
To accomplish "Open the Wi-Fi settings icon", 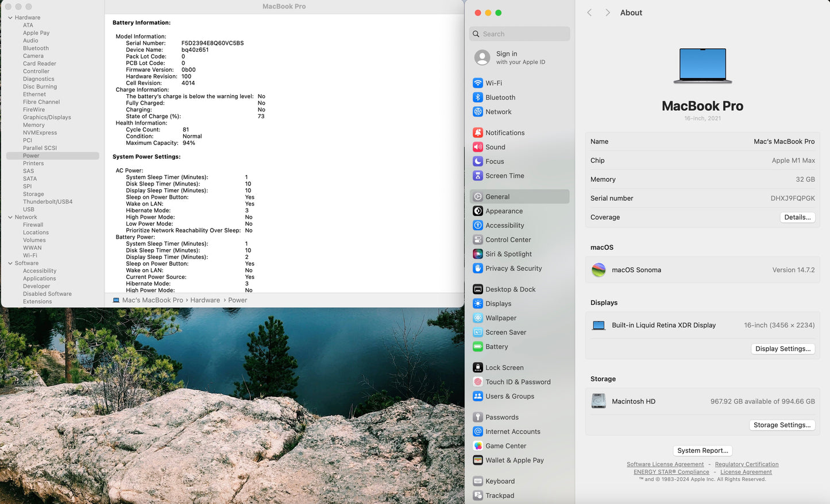I will tap(477, 83).
